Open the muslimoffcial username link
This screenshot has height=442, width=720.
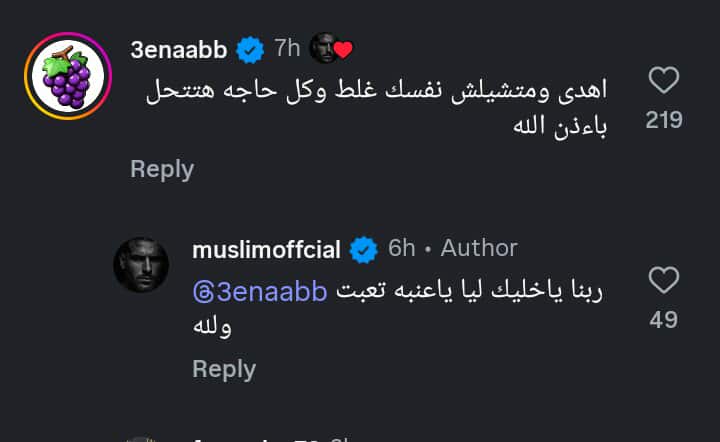coord(267,248)
